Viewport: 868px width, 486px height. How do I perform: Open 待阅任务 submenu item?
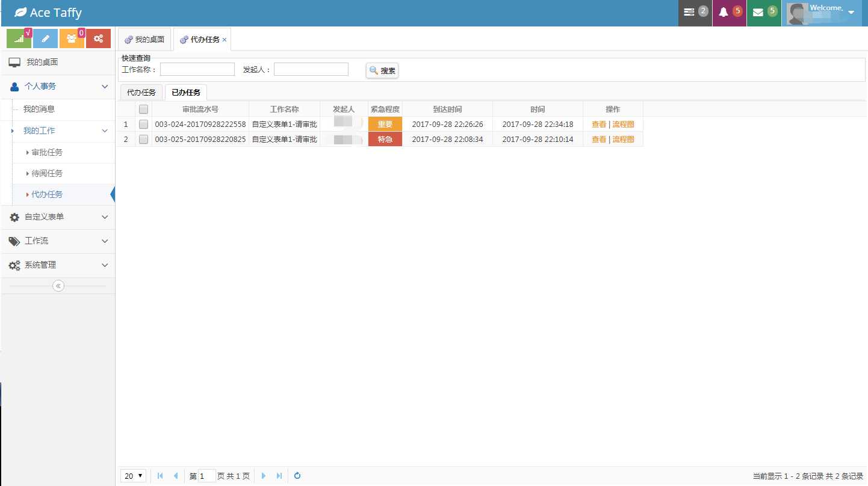(47, 174)
